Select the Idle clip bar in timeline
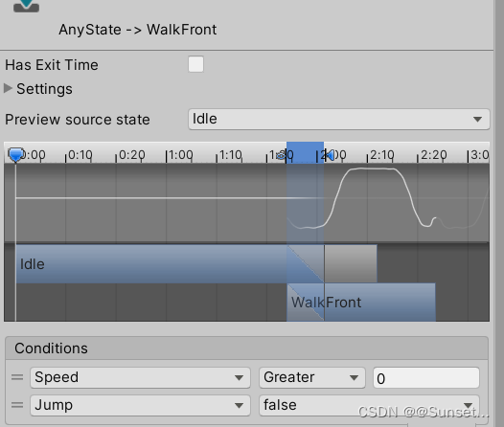 coord(151,264)
